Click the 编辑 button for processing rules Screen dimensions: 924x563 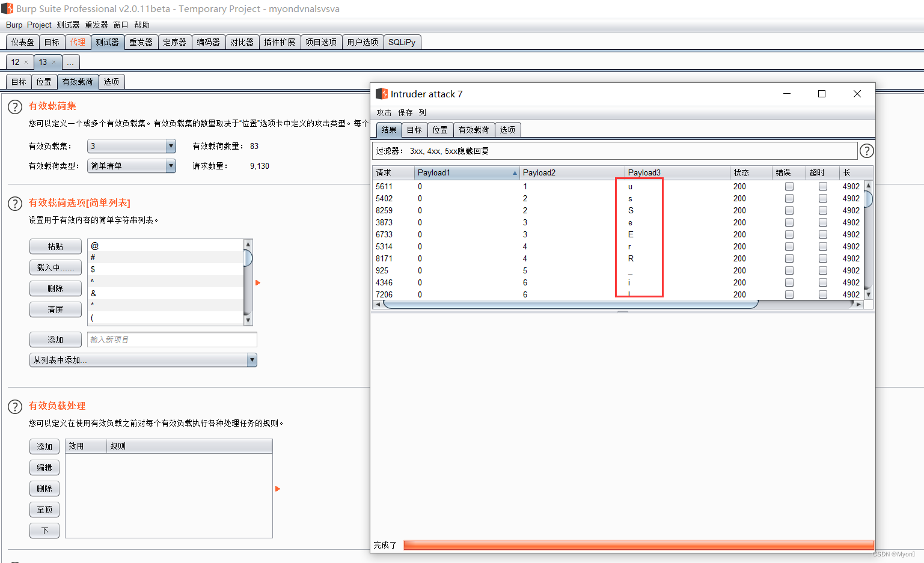44,467
